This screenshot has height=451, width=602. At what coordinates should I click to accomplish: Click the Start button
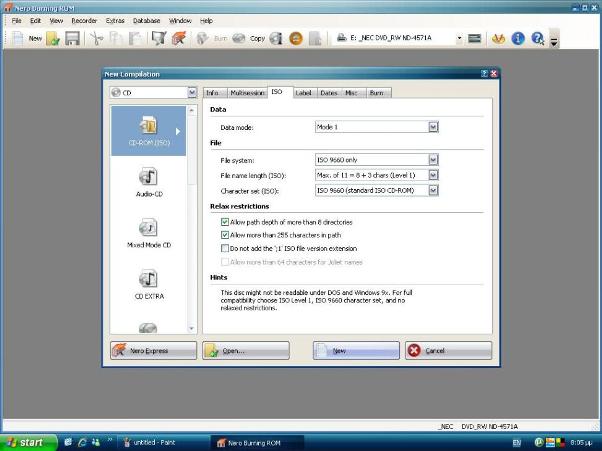pyautogui.click(x=28, y=443)
